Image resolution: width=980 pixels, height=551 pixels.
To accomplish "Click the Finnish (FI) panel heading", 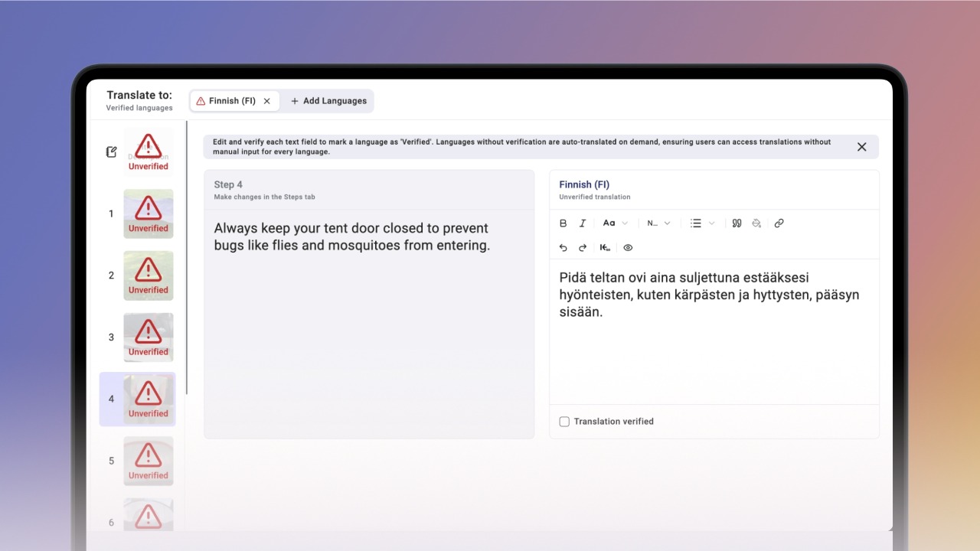I will click(x=584, y=184).
